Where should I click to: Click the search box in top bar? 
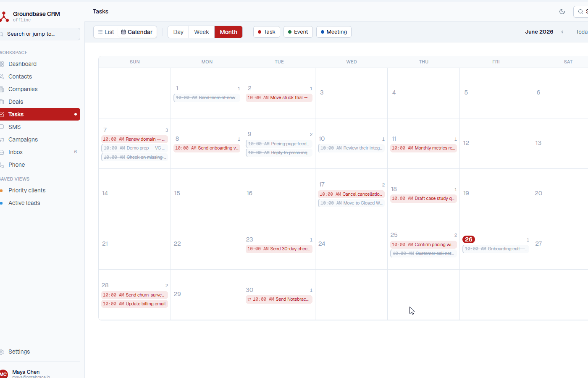581,12
